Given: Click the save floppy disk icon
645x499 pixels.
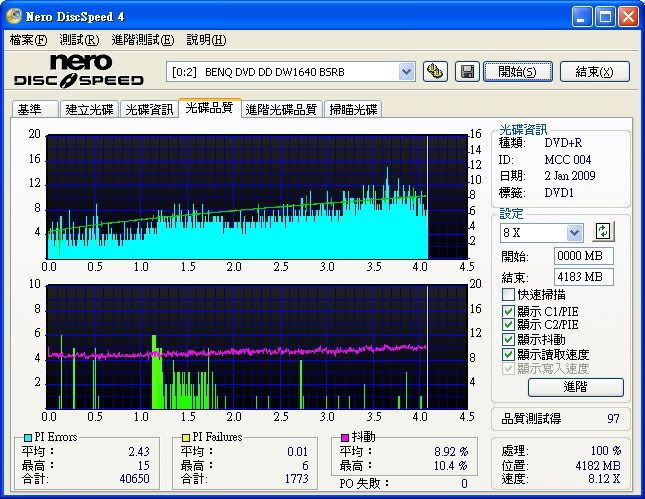Looking at the screenshot, I should (466, 71).
